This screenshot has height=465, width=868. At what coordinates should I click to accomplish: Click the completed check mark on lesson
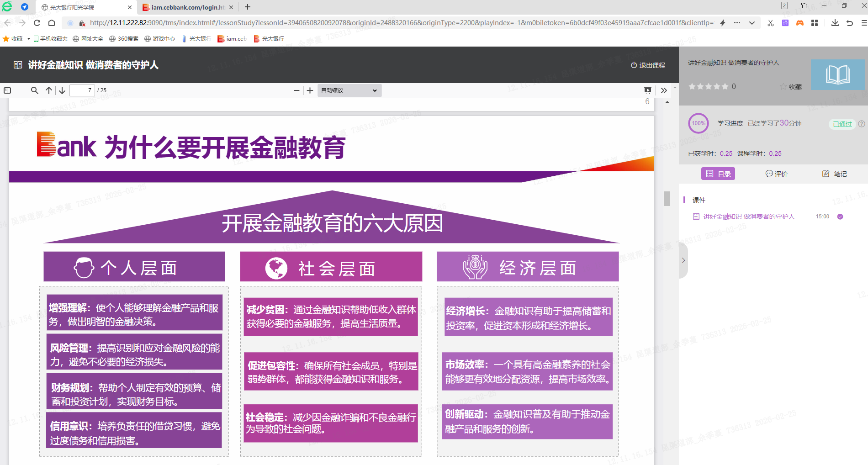click(840, 217)
